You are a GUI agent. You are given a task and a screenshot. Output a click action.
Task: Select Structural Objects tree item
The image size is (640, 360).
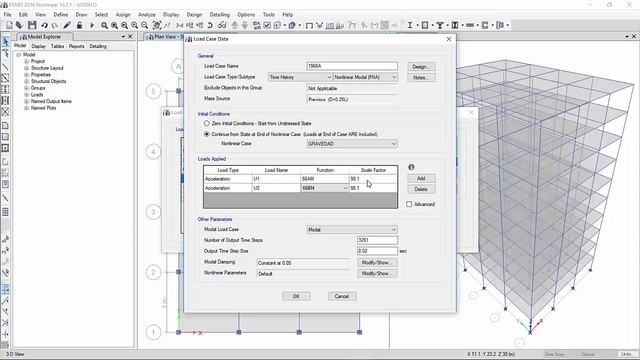coord(49,81)
